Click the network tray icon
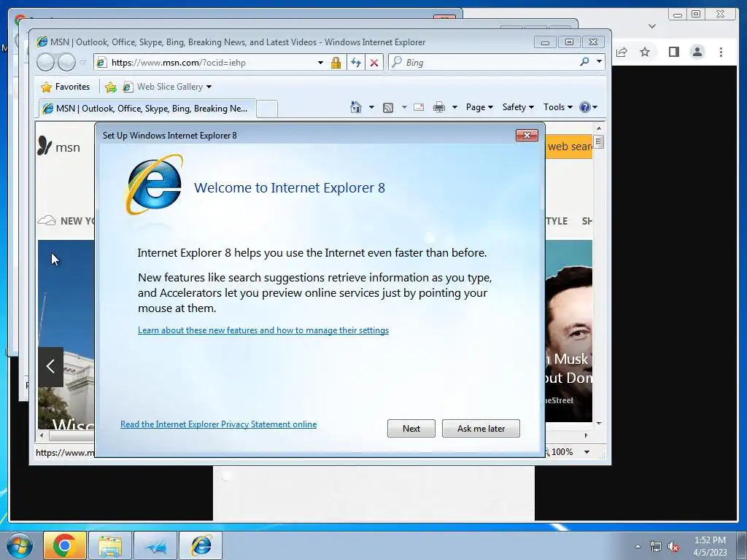The image size is (747, 560). tap(656, 546)
